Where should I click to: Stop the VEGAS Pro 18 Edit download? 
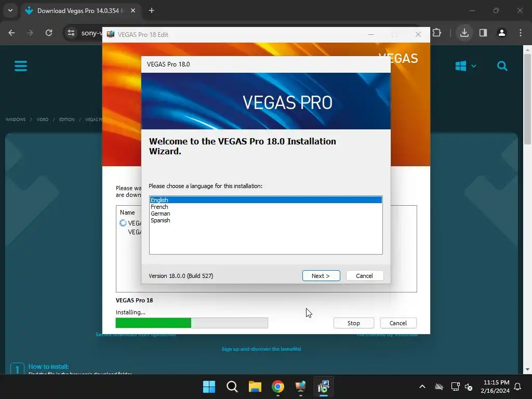coord(353,323)
